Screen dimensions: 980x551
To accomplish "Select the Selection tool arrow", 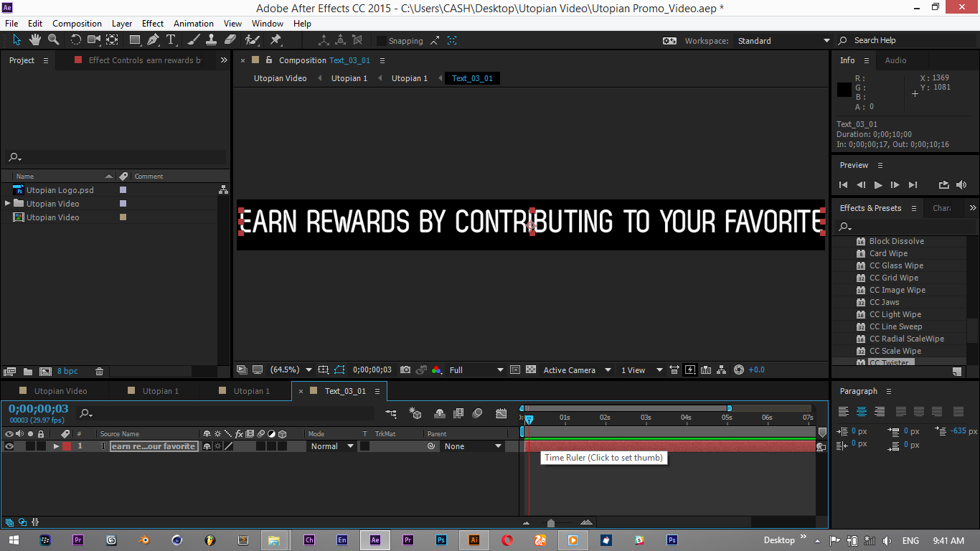I will [x=17, y=40].
